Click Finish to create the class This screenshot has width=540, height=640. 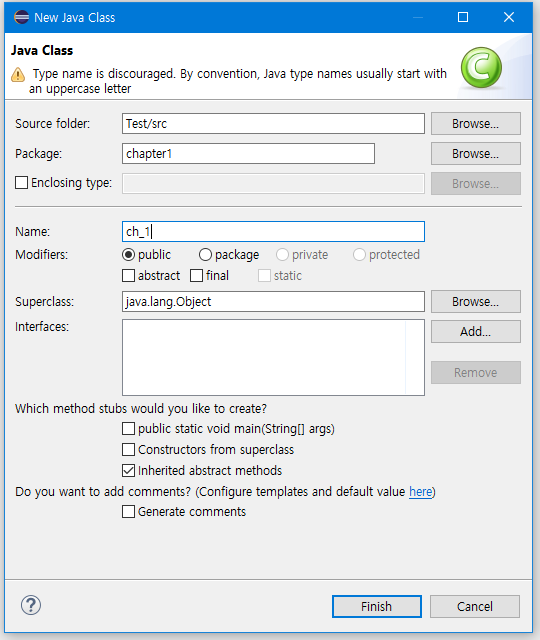pyautogui.click(x=376, y=607)
